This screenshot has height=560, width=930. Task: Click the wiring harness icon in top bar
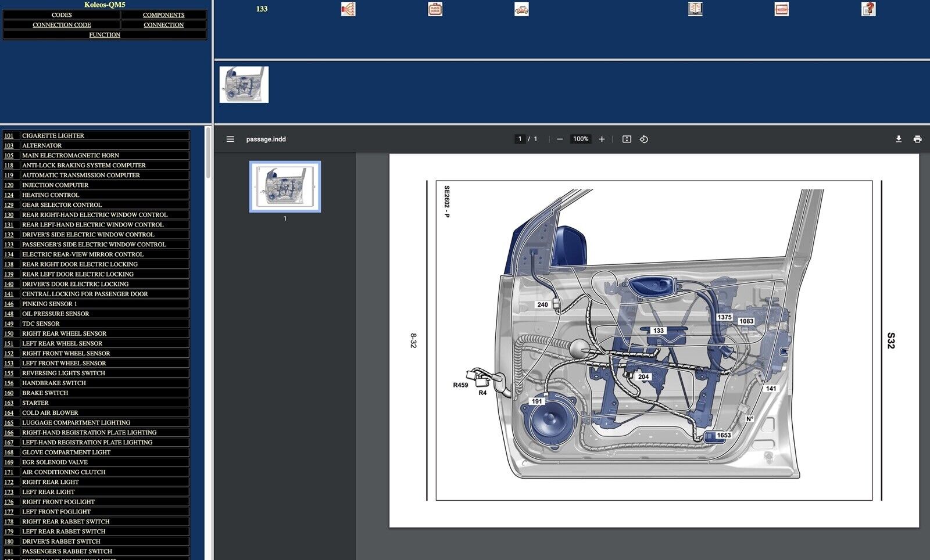[348, 9]
